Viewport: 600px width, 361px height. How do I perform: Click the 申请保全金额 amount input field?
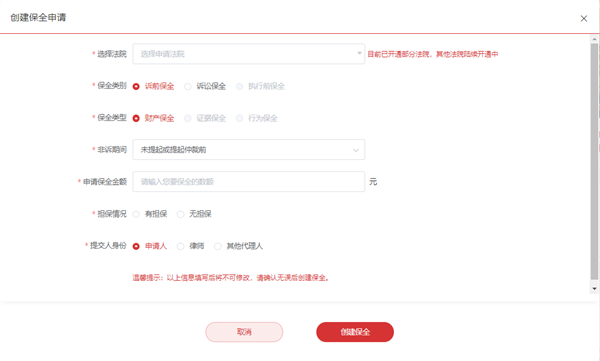point(248,181)
